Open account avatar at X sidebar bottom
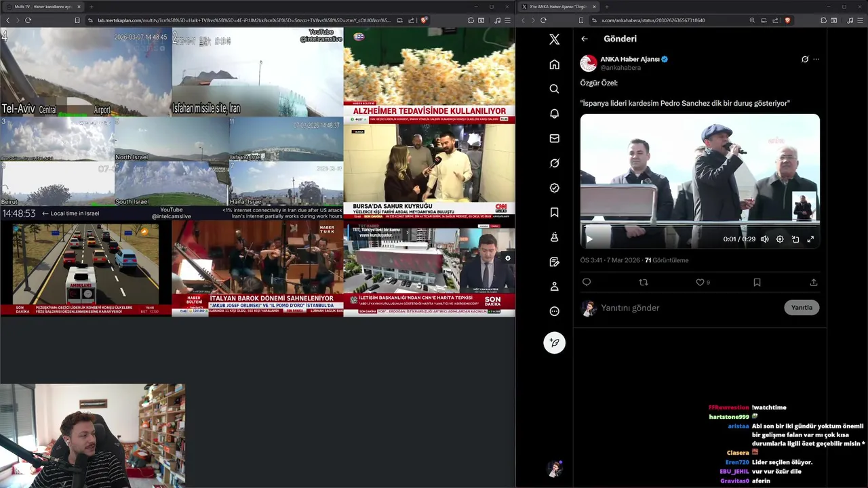868x488 pixels. (554, 468)
